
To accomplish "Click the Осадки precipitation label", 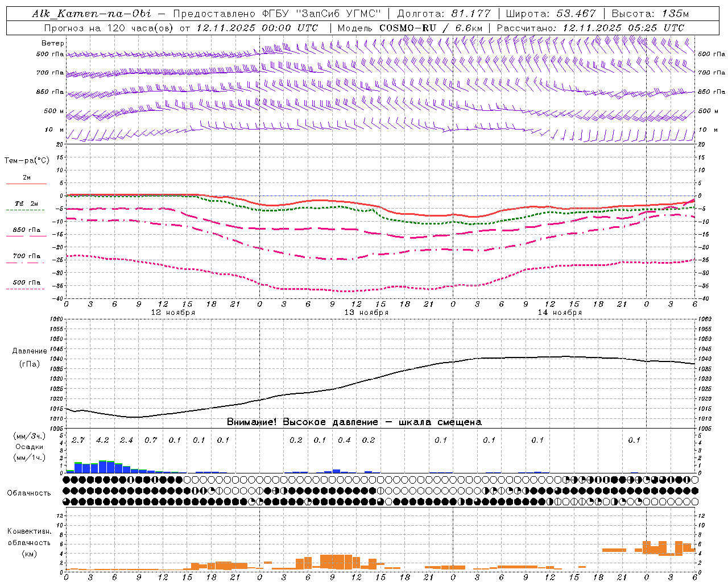I will pyautogui.click(x=29, y=447).
